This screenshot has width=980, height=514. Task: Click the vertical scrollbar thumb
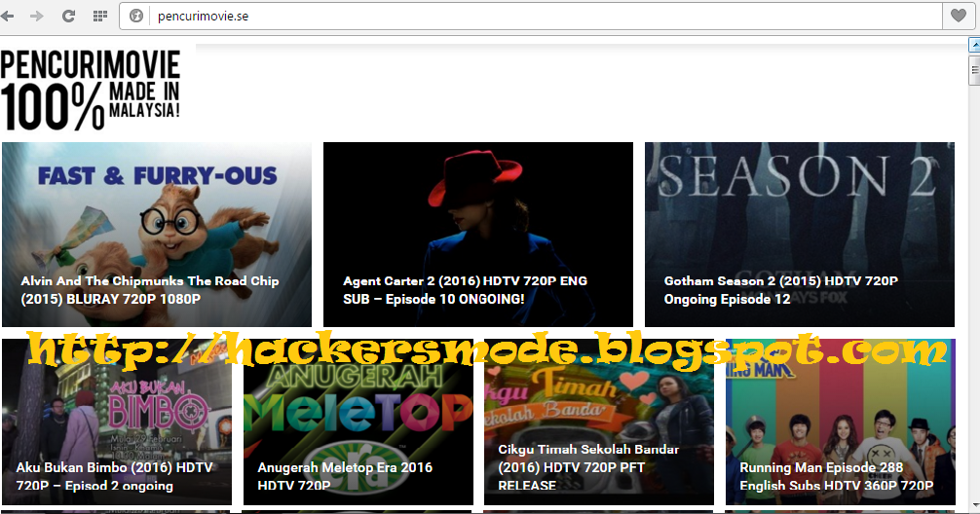click(x=974, y=70)
